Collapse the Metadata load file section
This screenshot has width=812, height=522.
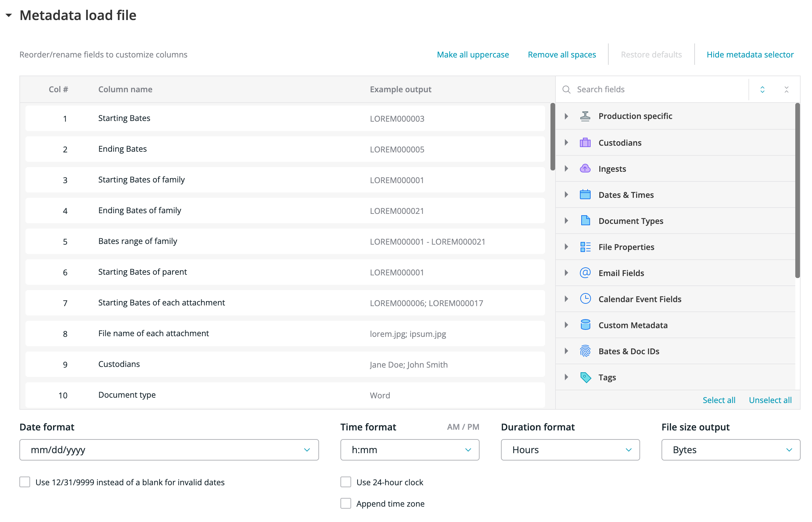coord(9,15)
